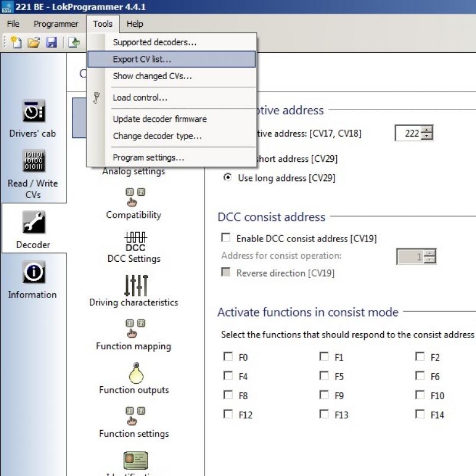
Task: Open the Identification card icon
Action: pos(136,461)
